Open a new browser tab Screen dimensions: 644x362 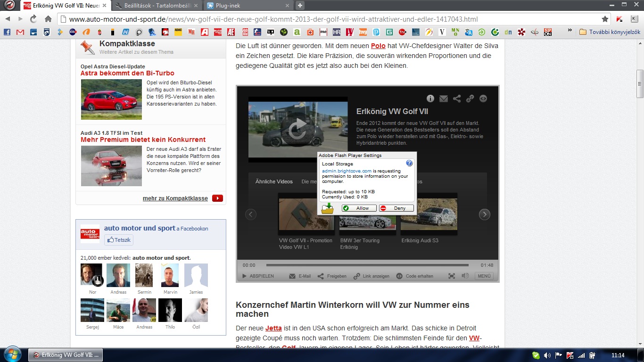click(x=300, y=6)
